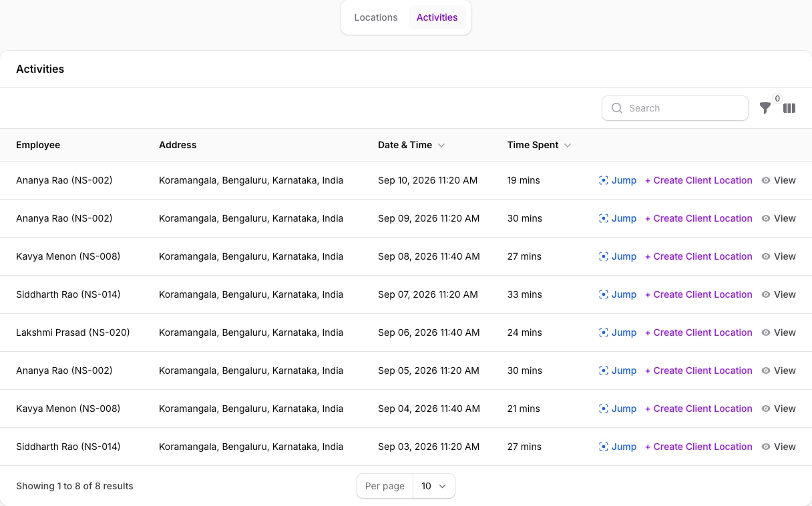The height and width of the screenshot is (506, 812).
Task: Focus the Search input field
Action: click(x=675, y=108)
